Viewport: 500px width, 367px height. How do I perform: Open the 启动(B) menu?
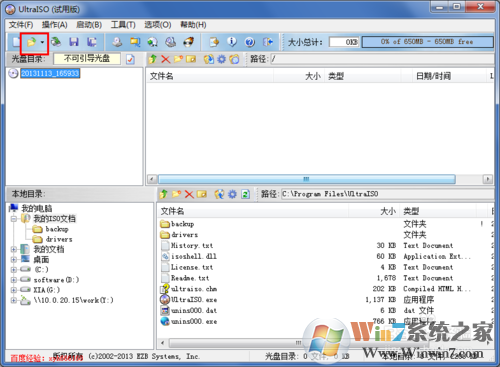click(x=89, y=25)
